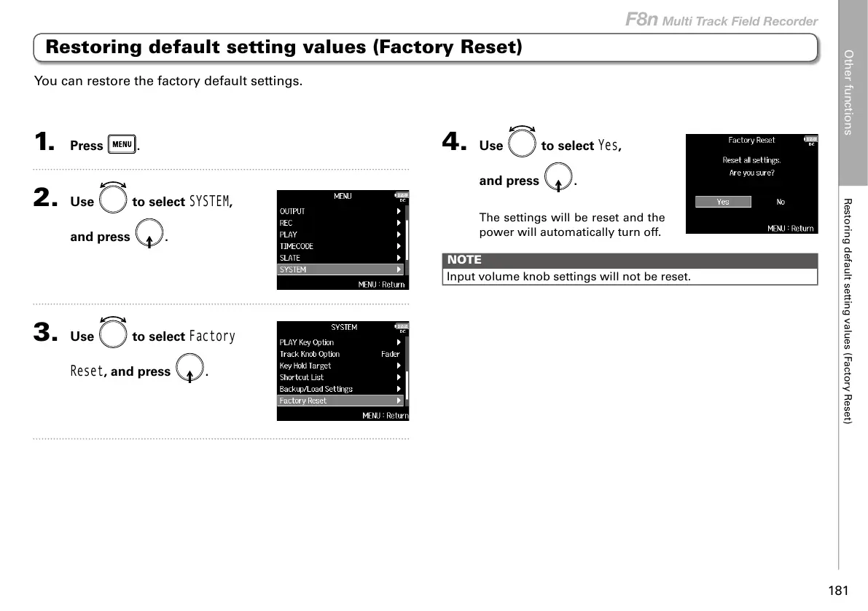Click Are you sure? dialog text
The height and width of the screenshot is (611, 868).
tap(751, 173)
